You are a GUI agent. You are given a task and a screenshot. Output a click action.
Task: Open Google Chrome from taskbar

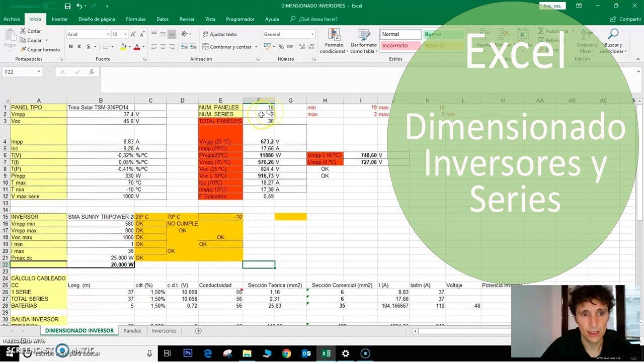[286, 353]
